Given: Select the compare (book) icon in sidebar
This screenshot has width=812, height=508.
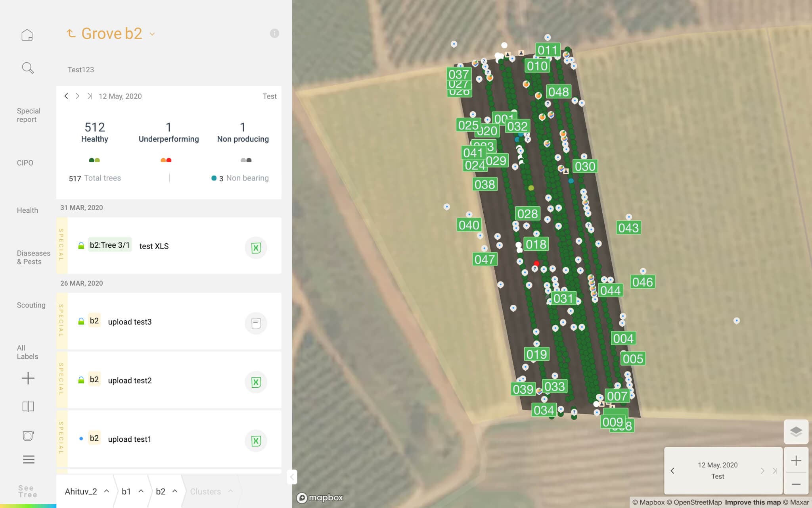Looking at the screenshot, I should click(x=28, y=406).
